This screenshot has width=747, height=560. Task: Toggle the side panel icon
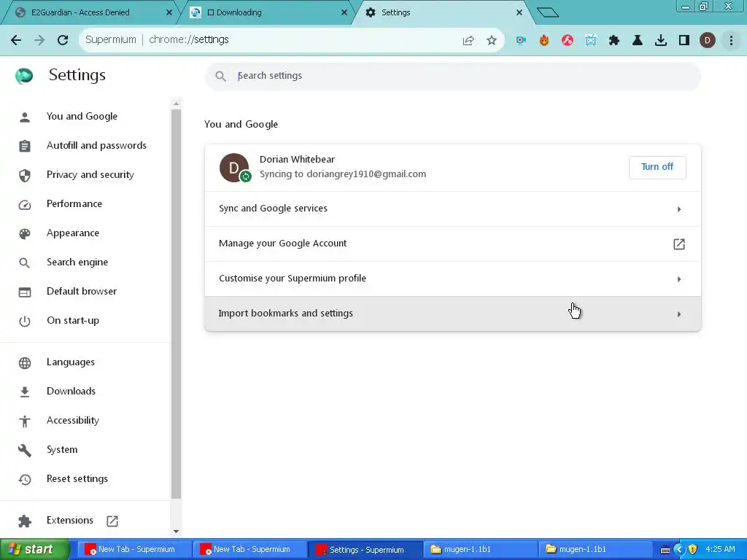[684, 41]
